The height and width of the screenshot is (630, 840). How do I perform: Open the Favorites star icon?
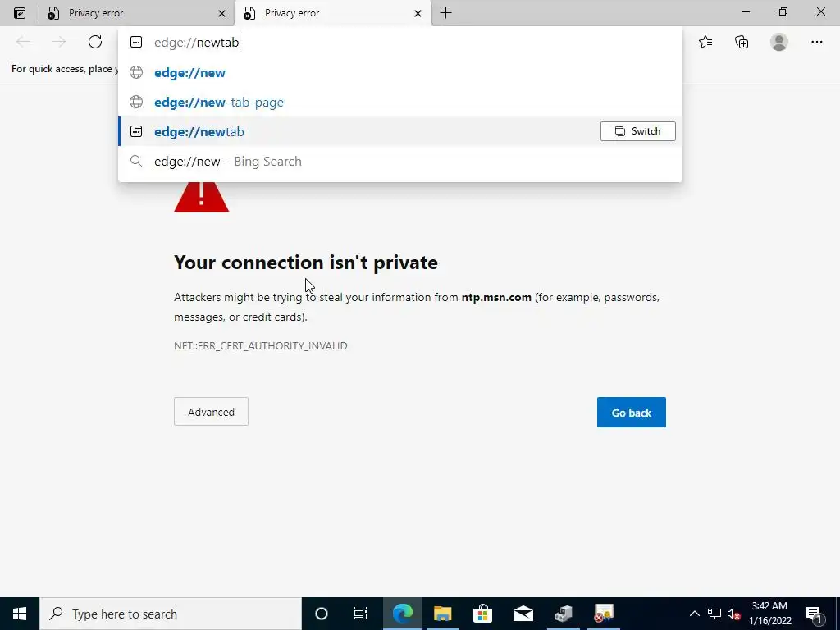click(x=705, y=42)
